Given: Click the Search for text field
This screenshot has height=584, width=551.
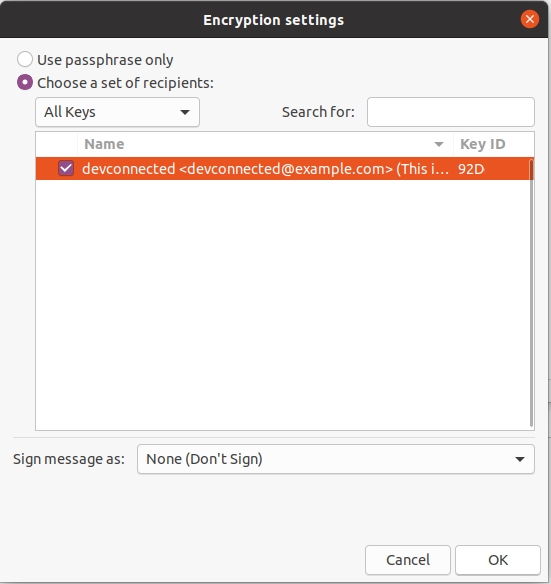Looking at the screenshot, I should pos(451,112).
